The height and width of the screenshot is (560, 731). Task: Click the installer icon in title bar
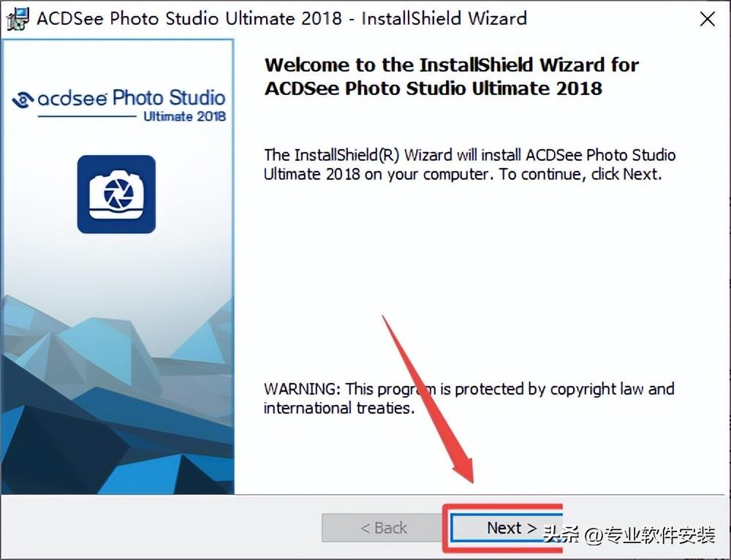(18, 19)
